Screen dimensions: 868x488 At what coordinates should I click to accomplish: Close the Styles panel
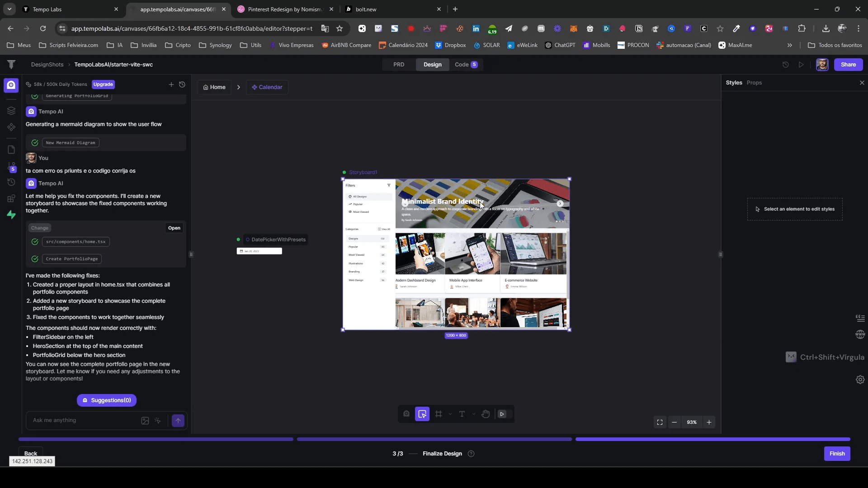tap(862, 83)
